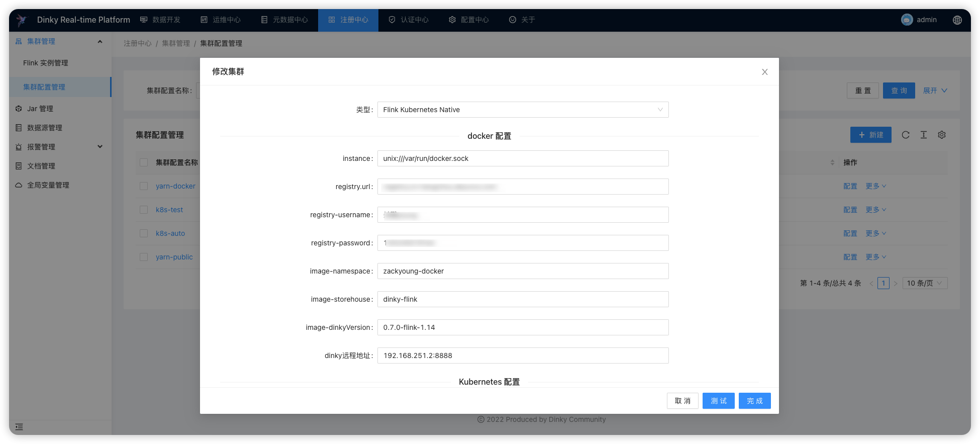This screenshot has height=444, width=980.
Task: Click the instance input field
Action: 523,158
